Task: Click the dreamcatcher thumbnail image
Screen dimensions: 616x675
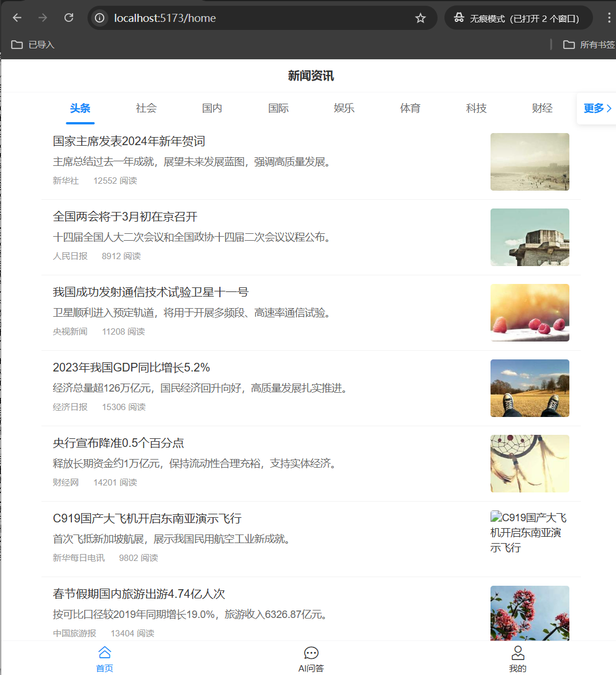Action: point(530,464)
